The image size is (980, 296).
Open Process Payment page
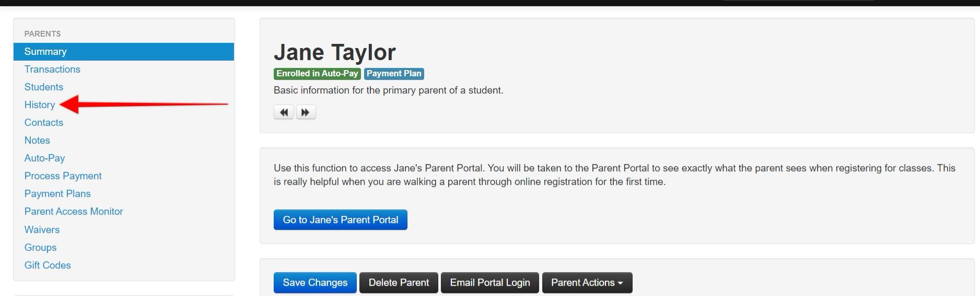63,176
